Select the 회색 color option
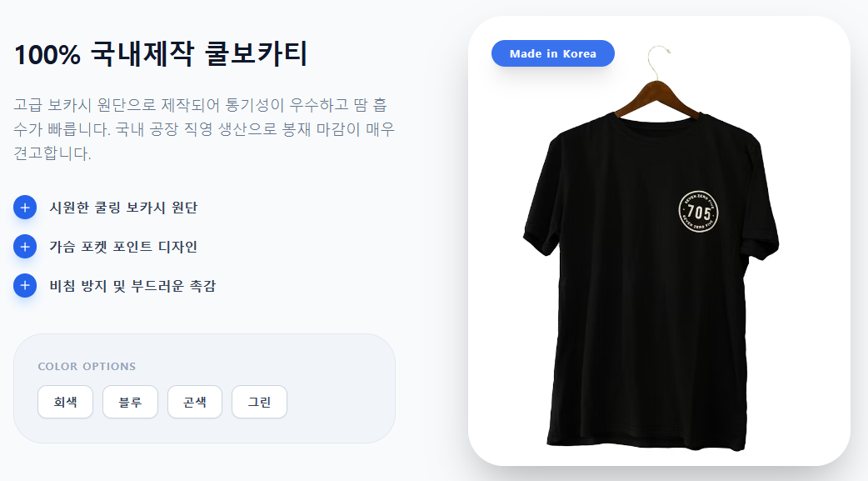Image resolution: width=868 pixels, height=481 pixels. coord(66,403)
